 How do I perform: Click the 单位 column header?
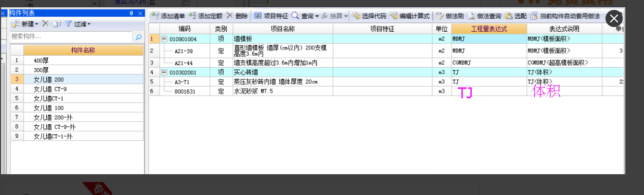[x=442, y=29]
